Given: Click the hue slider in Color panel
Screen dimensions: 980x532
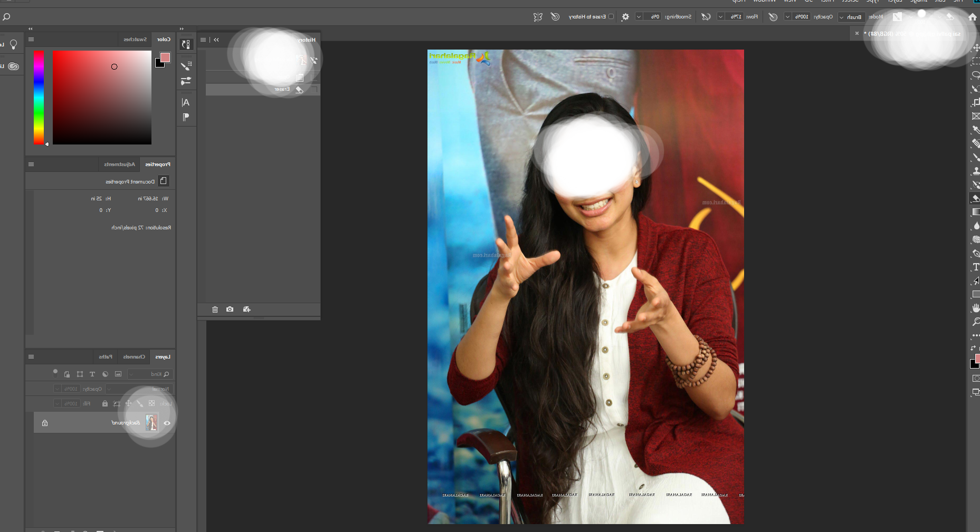Looking at the screenshot, I should 39,98.
